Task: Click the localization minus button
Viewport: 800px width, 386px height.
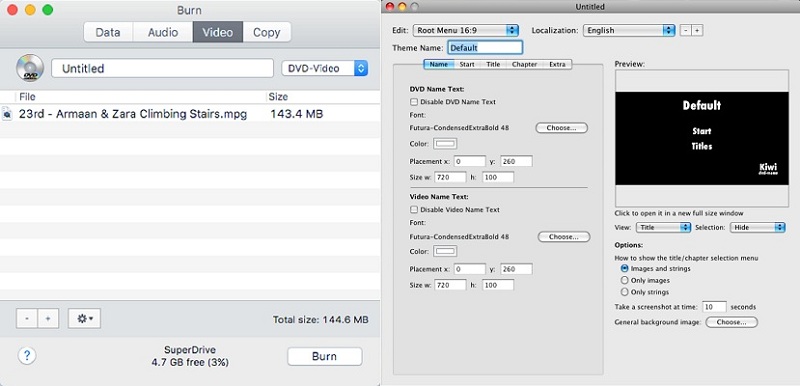Action: click(686, 31)
